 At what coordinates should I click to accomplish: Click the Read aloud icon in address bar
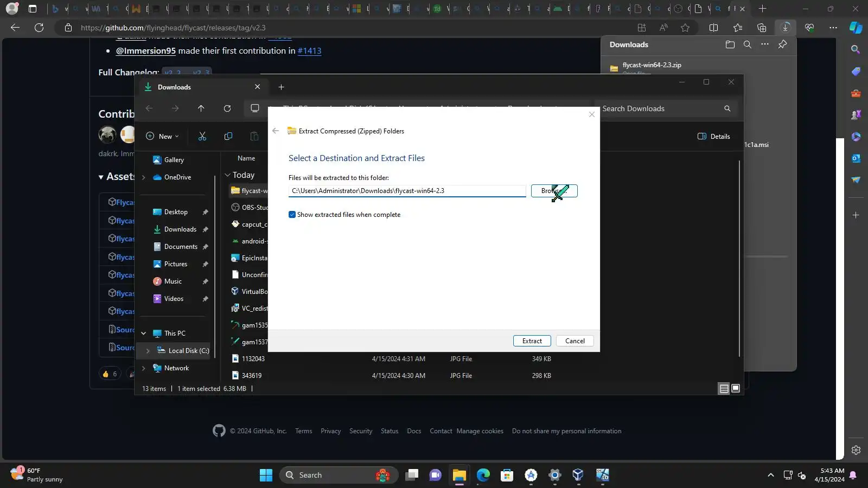coord(663,28)
